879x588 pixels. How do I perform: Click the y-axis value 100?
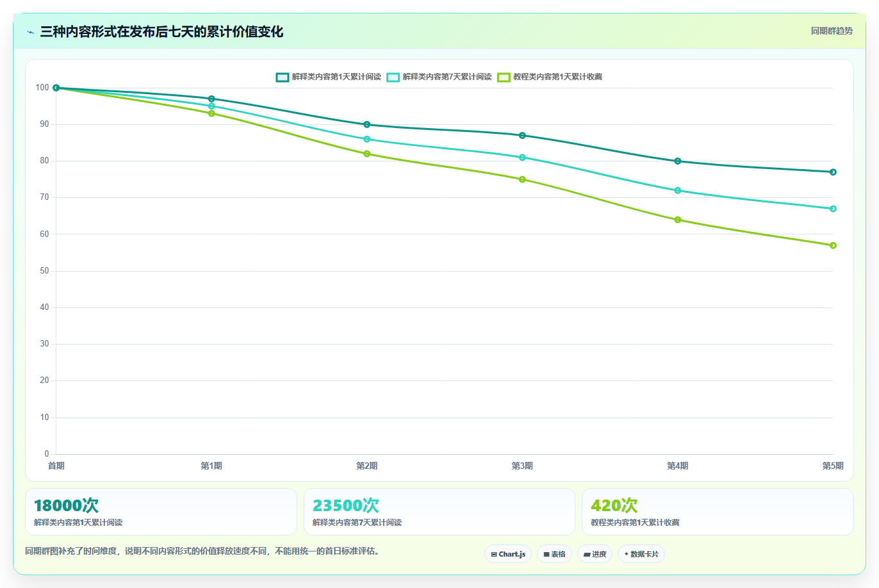(42, 88)
